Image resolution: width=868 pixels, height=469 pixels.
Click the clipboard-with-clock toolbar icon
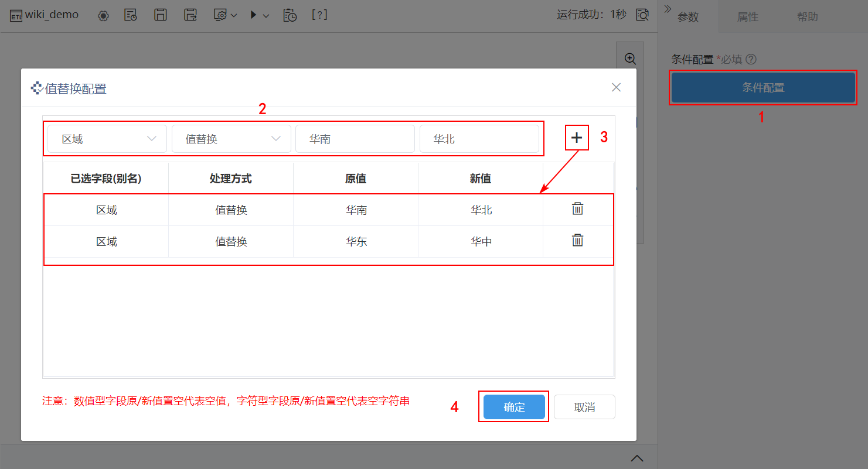pos(290,15)
